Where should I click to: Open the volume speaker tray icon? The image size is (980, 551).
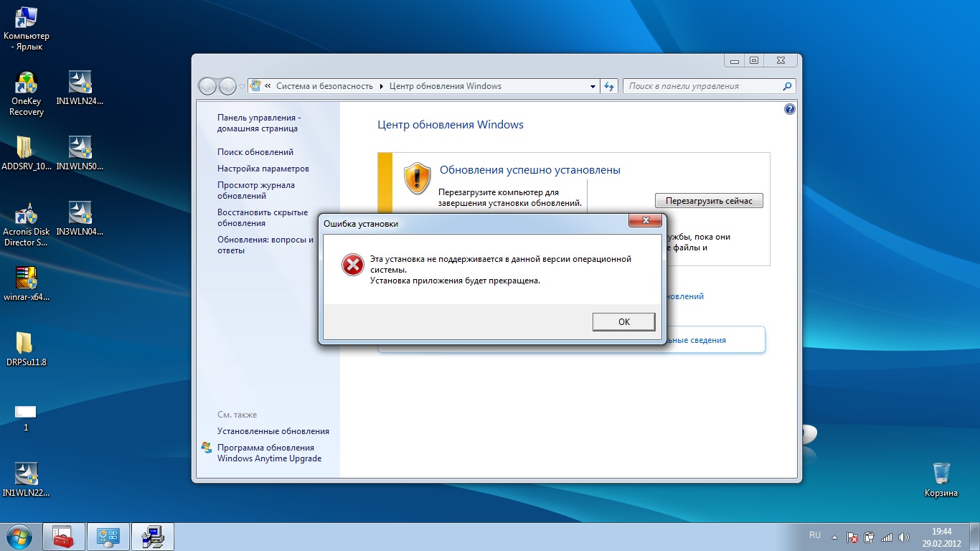tap(904, 537)
